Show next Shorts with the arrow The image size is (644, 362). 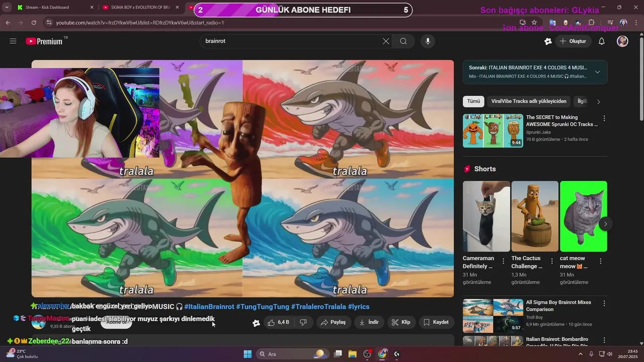[605, 224]
